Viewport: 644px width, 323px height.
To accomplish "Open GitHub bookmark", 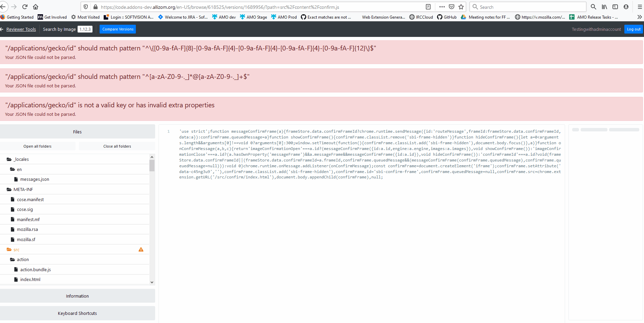I will (447, 17).
